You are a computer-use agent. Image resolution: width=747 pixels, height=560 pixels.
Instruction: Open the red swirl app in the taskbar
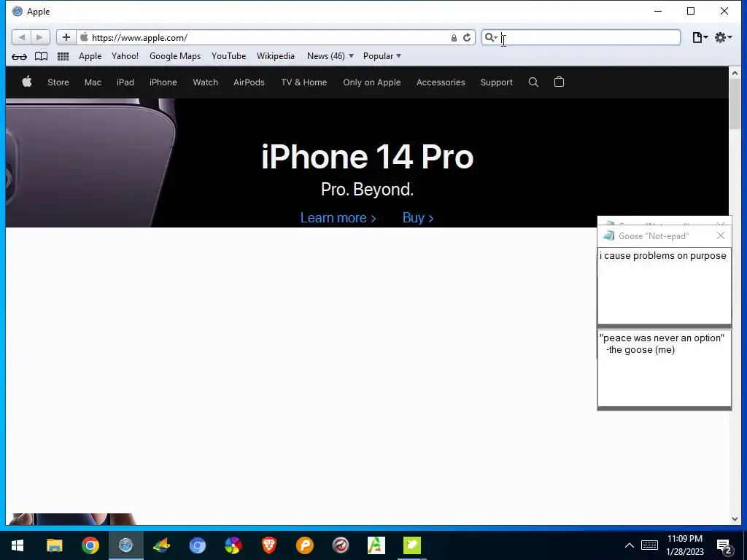pyautogui.click(x=340, y=545)
